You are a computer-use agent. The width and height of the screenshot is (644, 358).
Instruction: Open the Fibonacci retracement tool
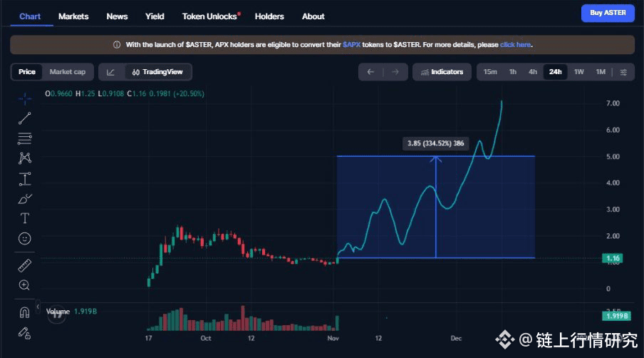tap(24, 138)
